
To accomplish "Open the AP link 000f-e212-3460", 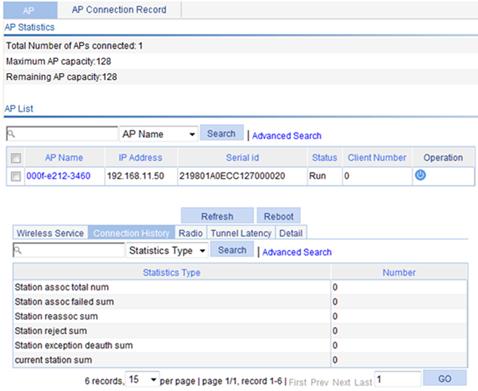I will pyautogui.click(x=58, y=176).
